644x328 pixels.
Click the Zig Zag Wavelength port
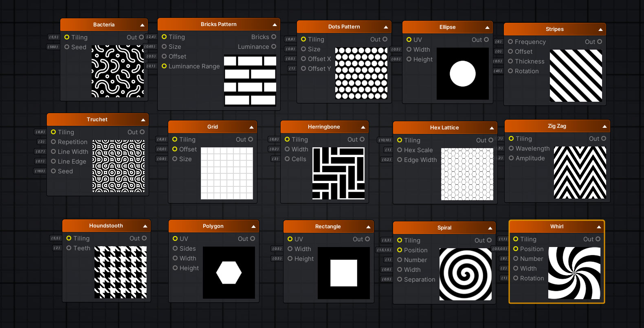(x=511, y=148)
